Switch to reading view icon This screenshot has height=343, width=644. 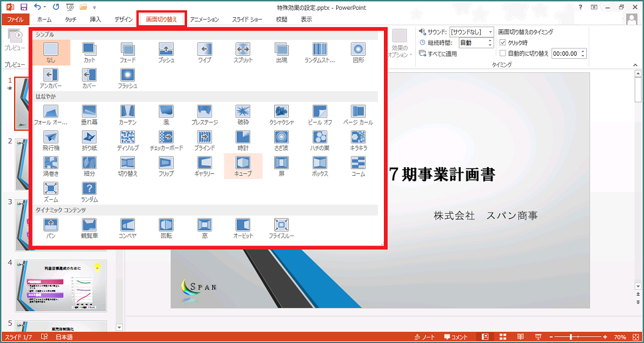coord(520,337)
